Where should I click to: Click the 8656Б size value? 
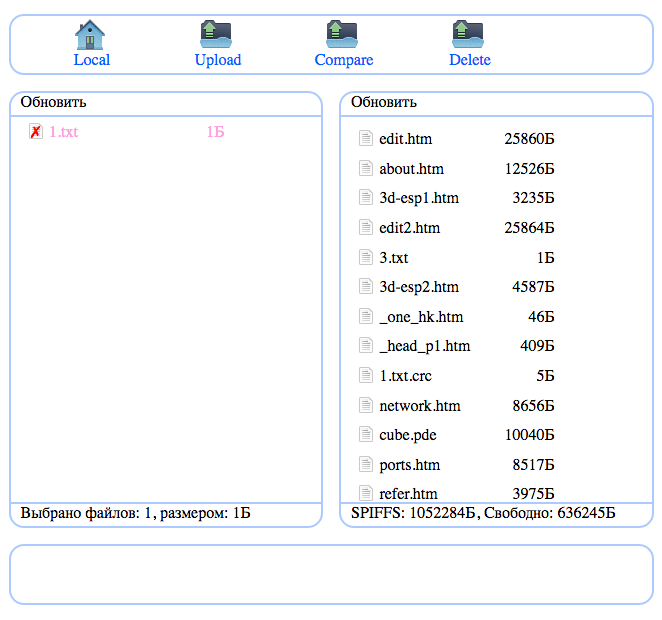(533, 406)
